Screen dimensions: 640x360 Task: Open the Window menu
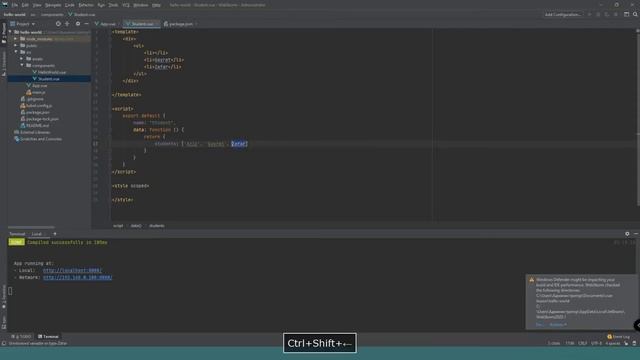[141, 5]
